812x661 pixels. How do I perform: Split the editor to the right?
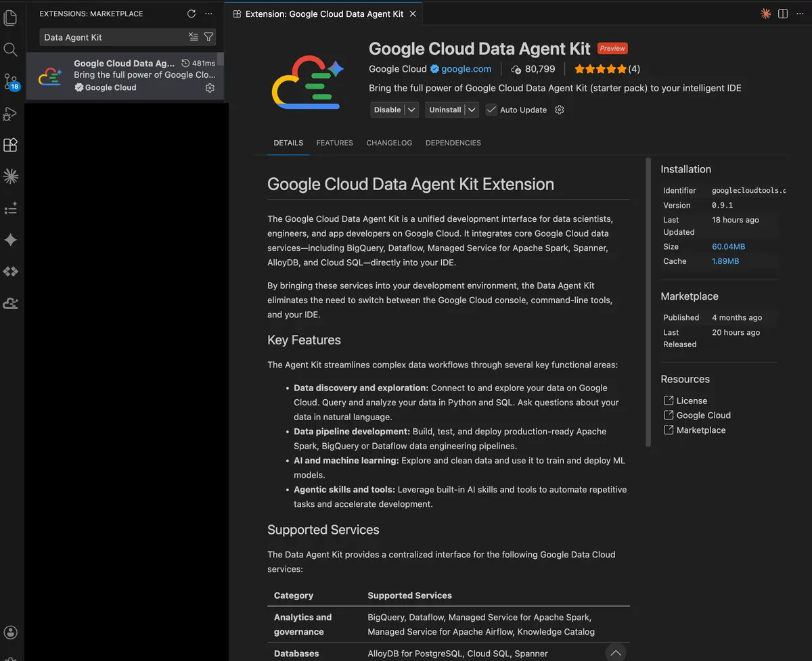pyautogui.click(x=783, y=14)
